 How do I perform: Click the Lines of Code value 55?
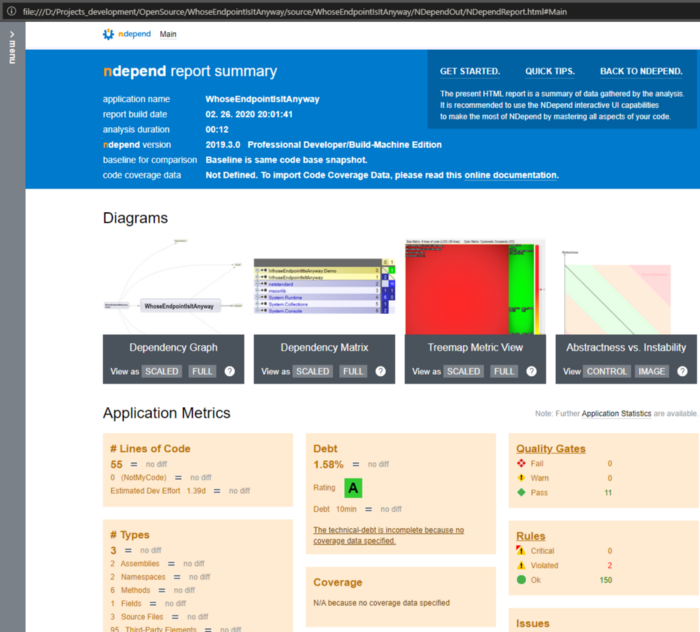click(x=117, y=465)
